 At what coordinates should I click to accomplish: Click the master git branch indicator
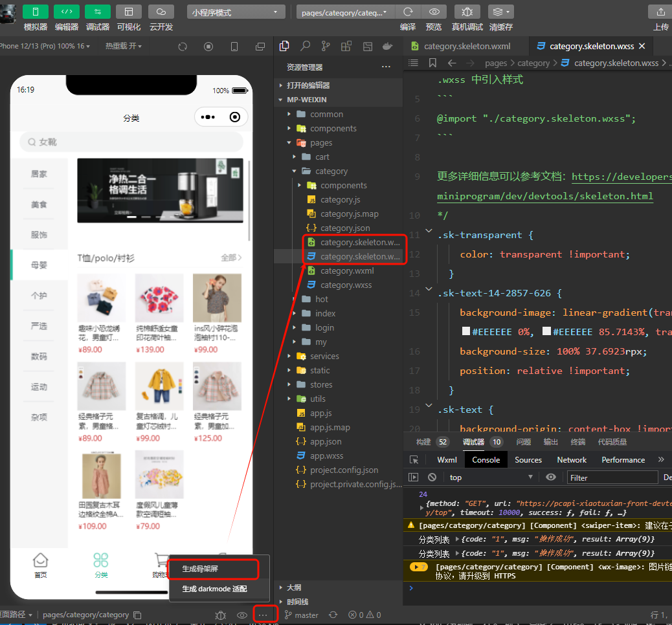302,615
